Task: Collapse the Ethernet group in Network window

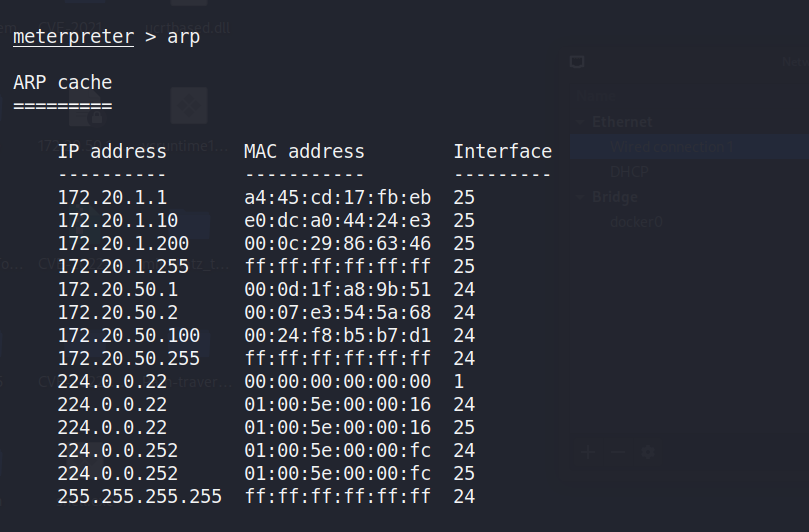Action: [x=580, y=122]
